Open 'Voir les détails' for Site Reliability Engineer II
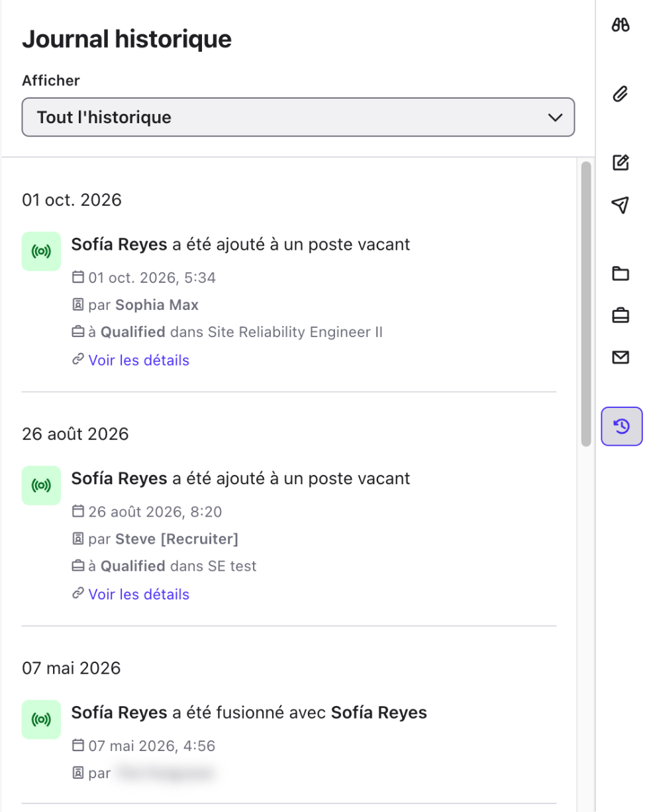649x812 pixels. (139, 360)
